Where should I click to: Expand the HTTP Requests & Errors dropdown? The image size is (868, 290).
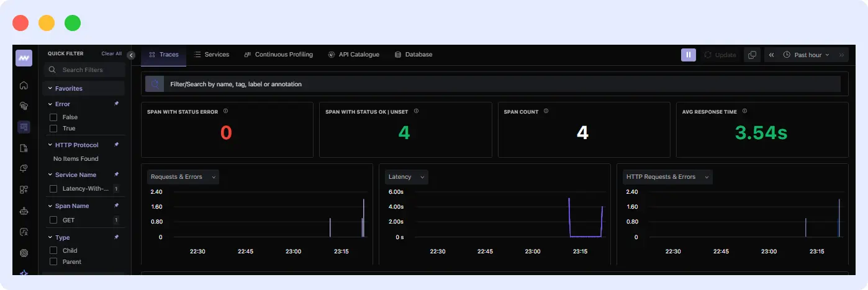(x=667, y=177)
